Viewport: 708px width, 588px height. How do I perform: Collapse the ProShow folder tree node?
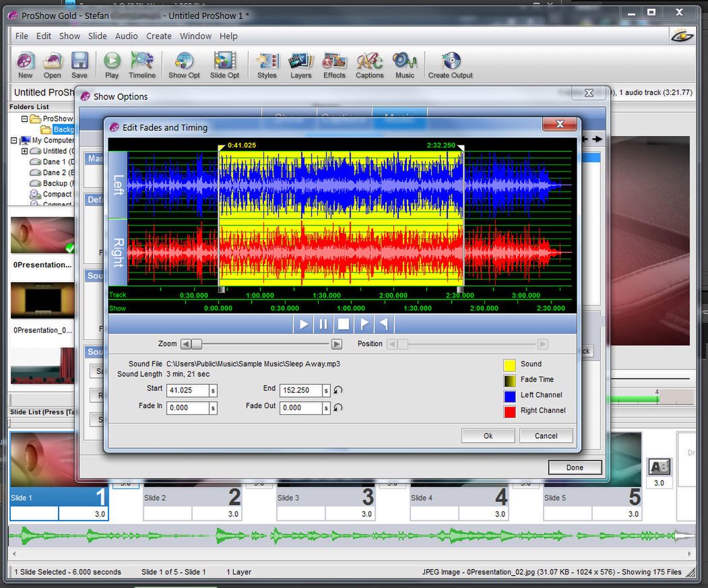(25, 119)
